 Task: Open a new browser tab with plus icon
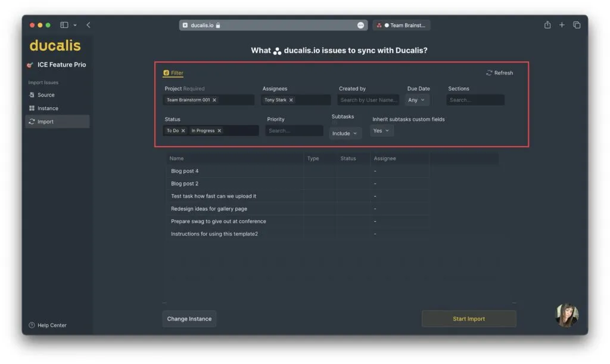click(x=562, y=25)
